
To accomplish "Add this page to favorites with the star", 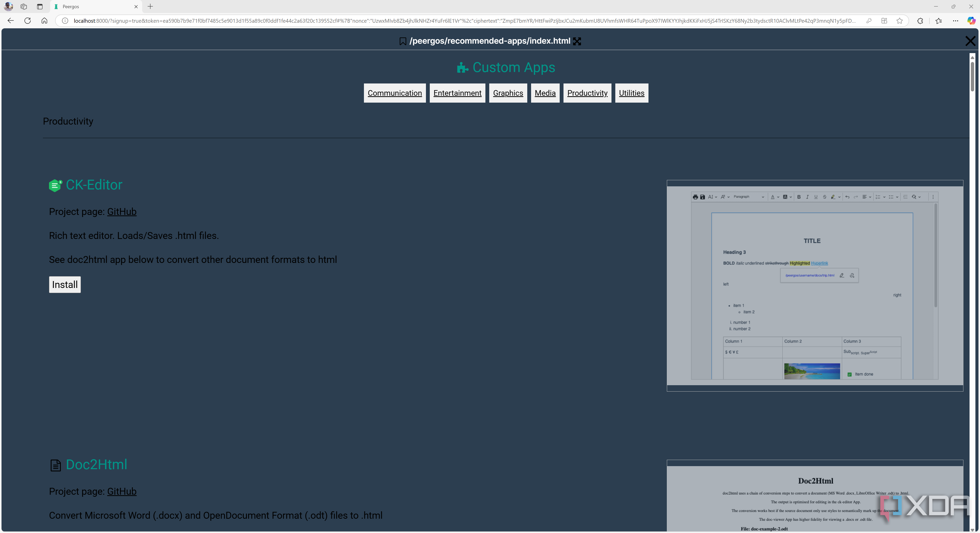I will click(x=899, y=20).
